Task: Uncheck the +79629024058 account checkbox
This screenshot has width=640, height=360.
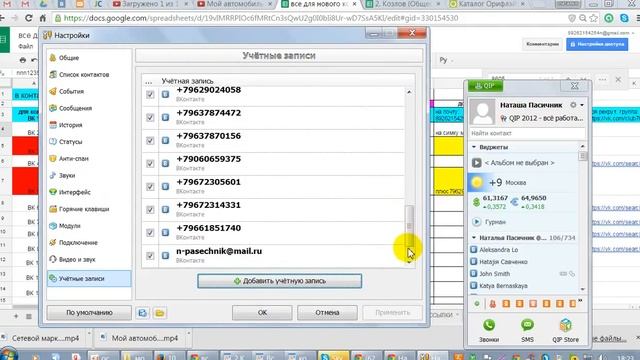Action: (150, 95)
